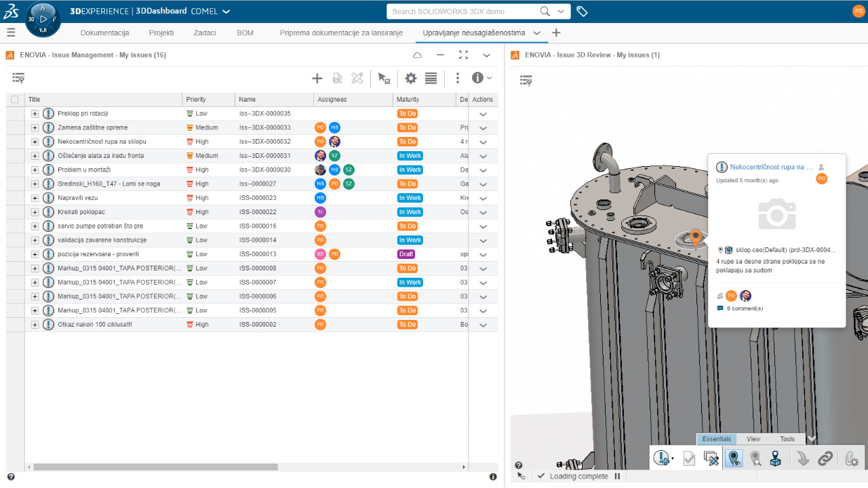Open the gear settings in Issue Management toolbar
Image resolution: width=868 pixels, height=488 pixels.
pyautogui.click(x=410, y=79)
